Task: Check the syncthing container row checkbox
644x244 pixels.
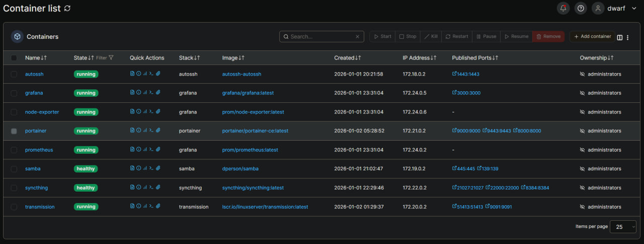Action: click(x=14, y=188)
